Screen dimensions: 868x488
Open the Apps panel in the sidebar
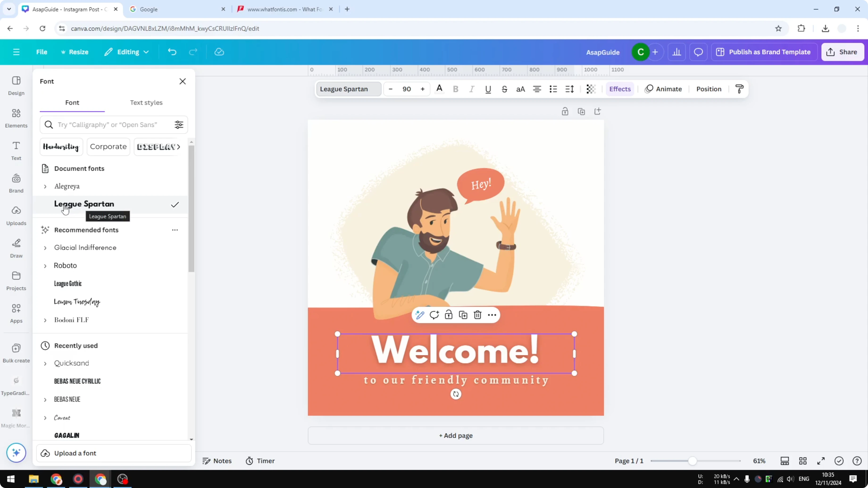coord(16,313)
